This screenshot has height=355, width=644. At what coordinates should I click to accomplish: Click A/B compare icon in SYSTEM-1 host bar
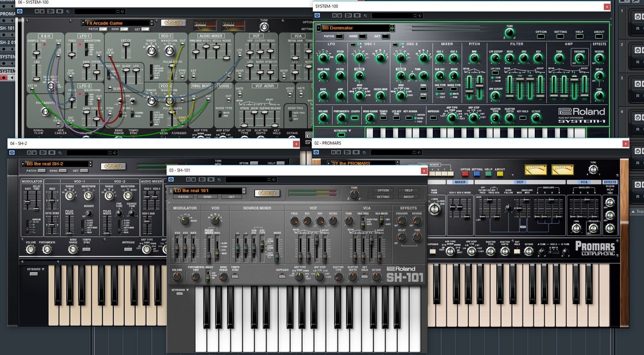coord(349,15)
